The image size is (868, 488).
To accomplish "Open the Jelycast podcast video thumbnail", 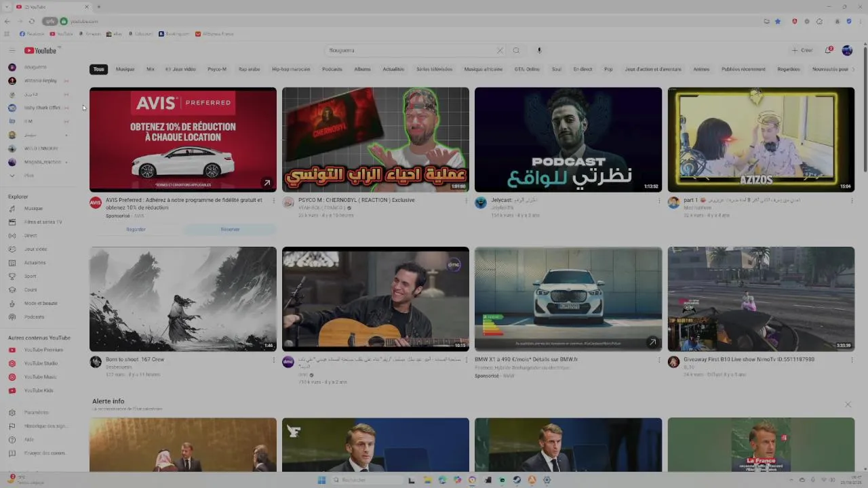I will (x=568, y=140).
